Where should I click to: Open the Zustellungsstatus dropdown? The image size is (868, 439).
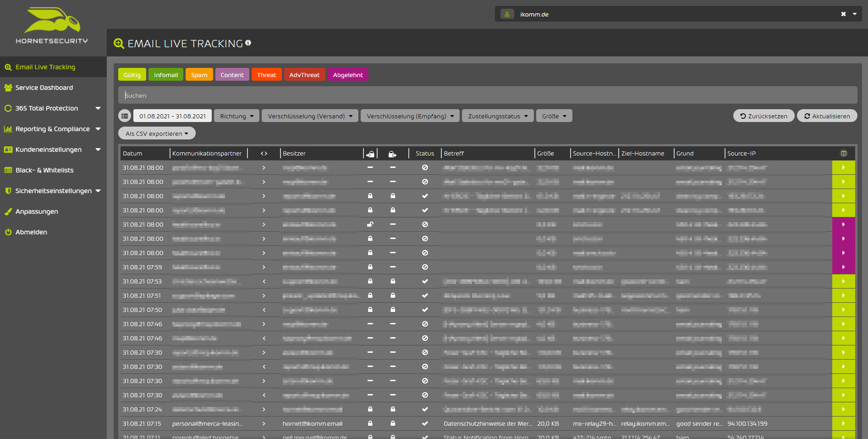pyautogui.click(x=498, y=116)
